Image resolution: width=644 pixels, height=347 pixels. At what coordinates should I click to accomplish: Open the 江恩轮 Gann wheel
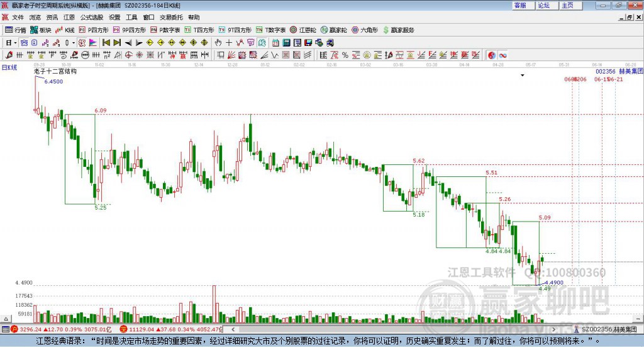tap(303, 30)
